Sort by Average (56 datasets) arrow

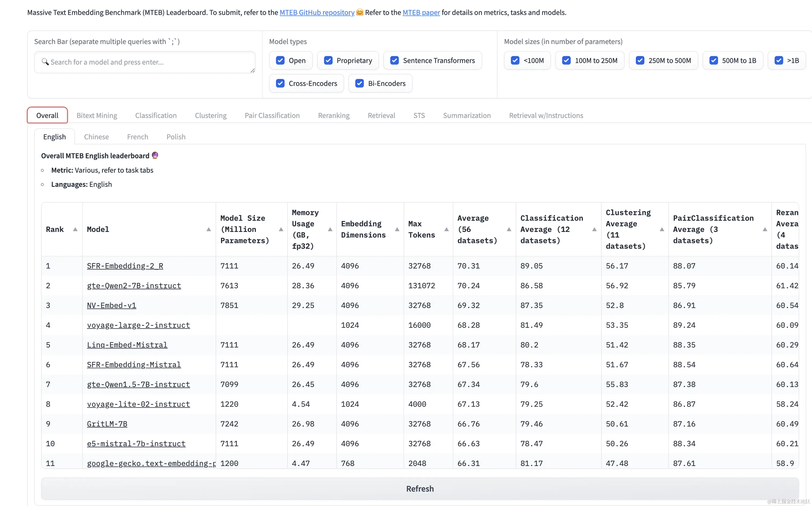pos(509,229)
